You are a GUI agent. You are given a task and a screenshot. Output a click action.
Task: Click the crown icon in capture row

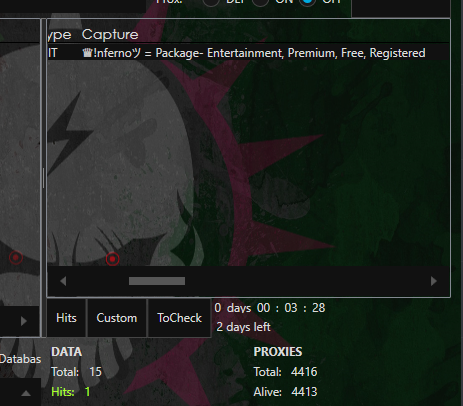click(x=87, y=53)
